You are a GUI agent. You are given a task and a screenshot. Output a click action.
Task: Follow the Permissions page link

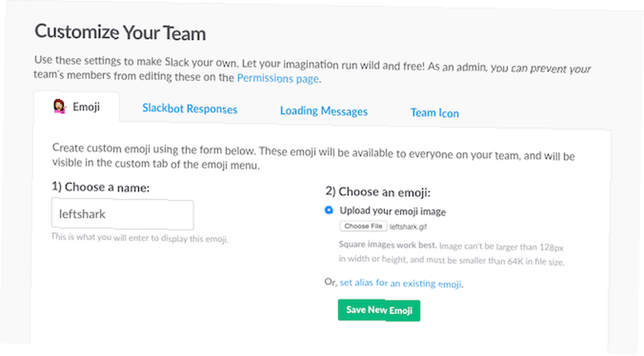coord(278,78)
